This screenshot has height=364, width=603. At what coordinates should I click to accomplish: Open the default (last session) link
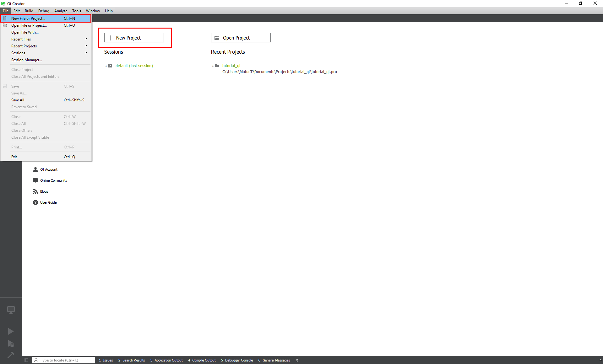(x=134, y=66)
